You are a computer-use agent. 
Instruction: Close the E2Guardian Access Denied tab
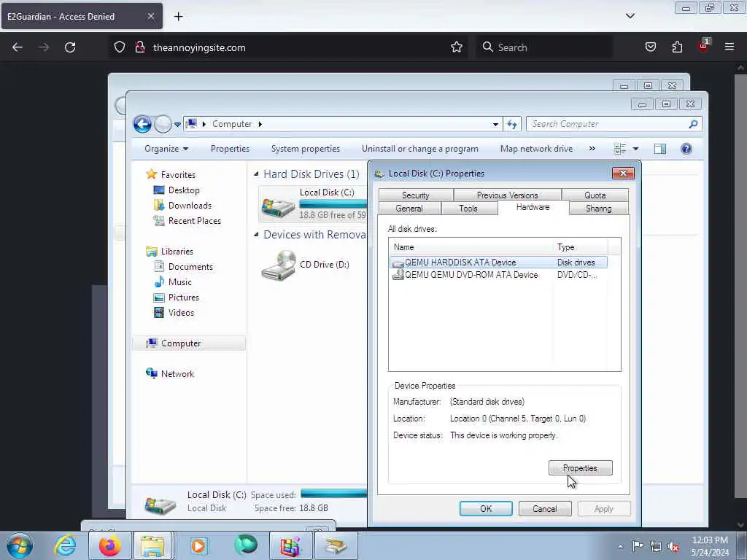pyautogui.click(x=150, y=16)
